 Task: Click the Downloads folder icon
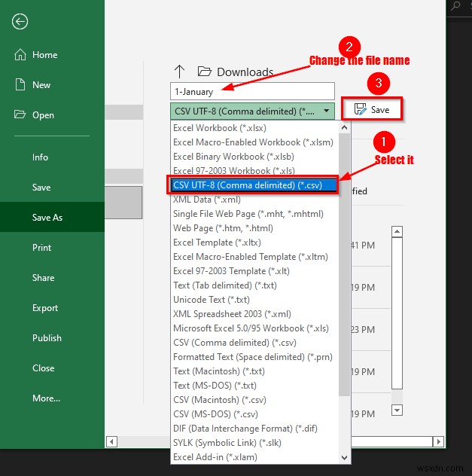tap(205, 72)
